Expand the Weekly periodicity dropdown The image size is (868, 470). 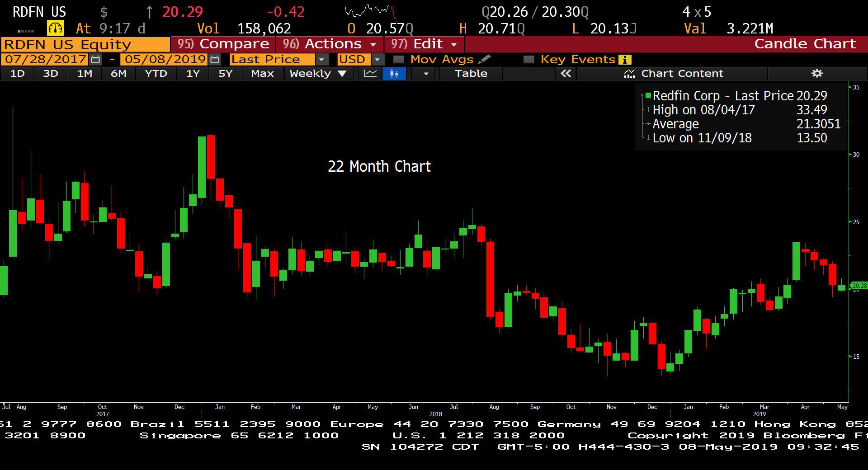pos(342,74)
